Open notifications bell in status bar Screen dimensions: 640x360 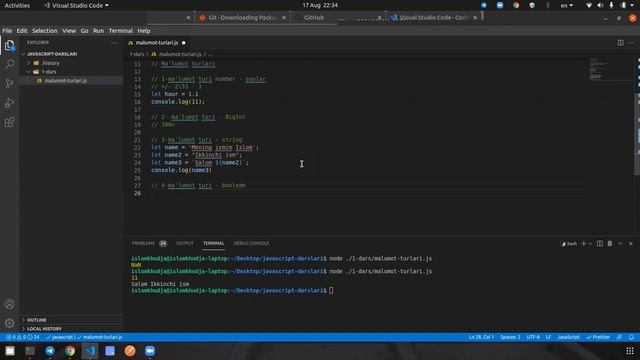(x=631, y=337)
